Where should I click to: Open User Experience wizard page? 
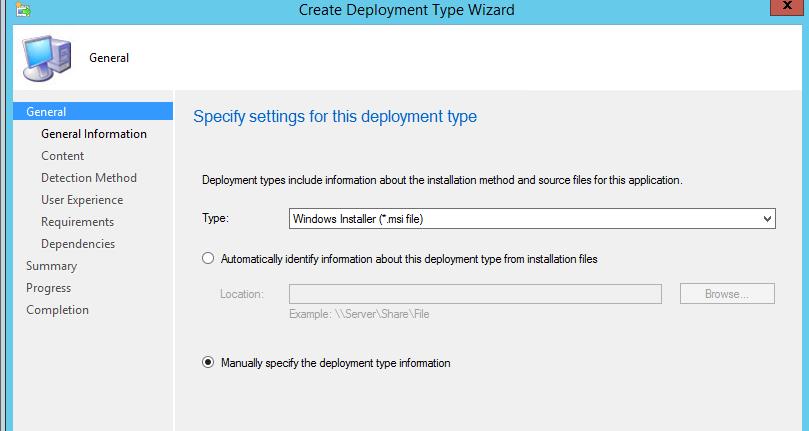coord(82,200)
